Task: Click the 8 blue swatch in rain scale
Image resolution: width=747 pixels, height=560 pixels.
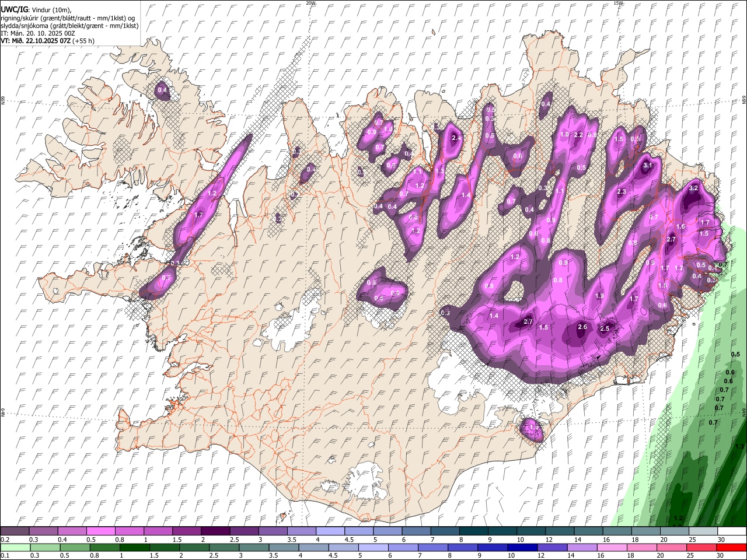Action: click(x=463, y=547)
